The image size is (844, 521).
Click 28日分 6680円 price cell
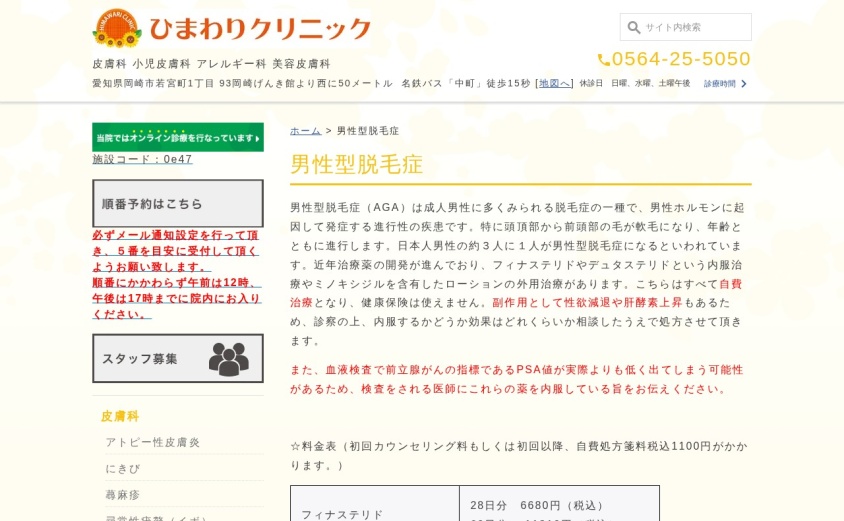[x=559, y=504]
